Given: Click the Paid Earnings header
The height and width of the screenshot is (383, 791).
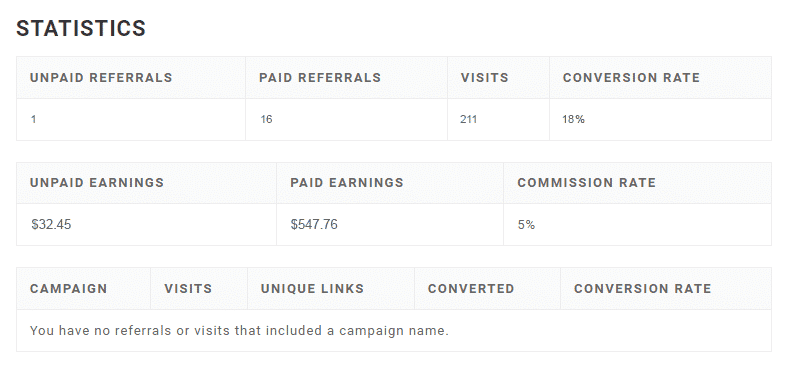Looking at the screenshot, I should point(347,183).
